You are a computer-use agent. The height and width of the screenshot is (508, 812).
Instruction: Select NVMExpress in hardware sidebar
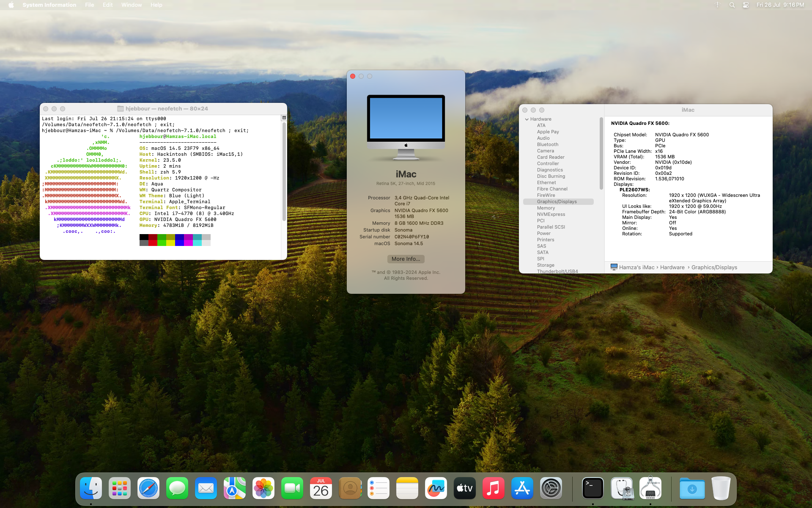pyautogui.click(x=551, y=215)
